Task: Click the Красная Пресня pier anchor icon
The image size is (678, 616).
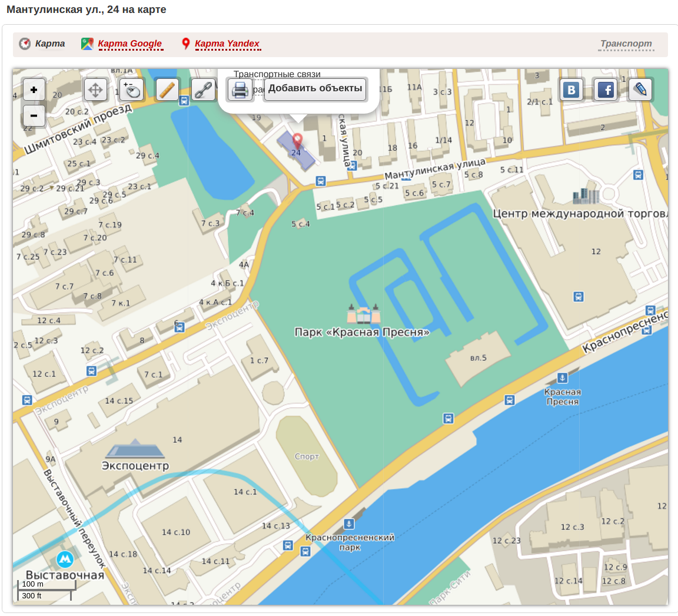Action: point(562,377)
